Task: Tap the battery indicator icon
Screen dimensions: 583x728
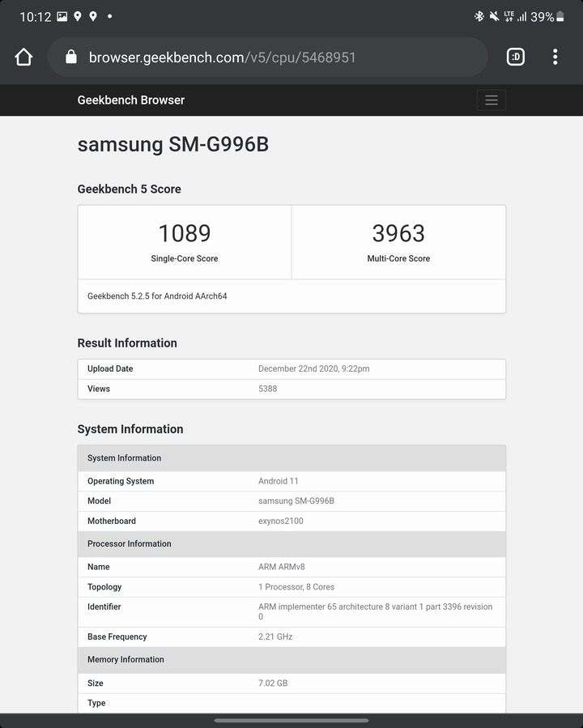Action: tap(560, 17)
